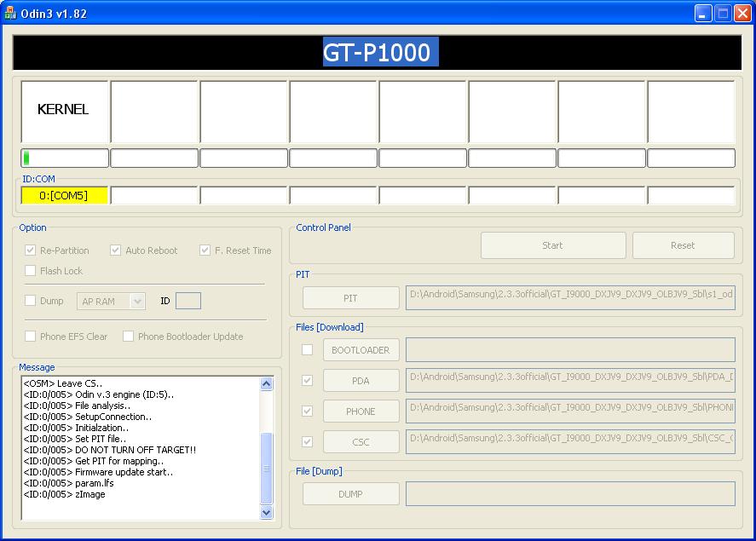Click the 'File analysis..' log line
This screenshot has height=541, width=756.
coord(77,406)
